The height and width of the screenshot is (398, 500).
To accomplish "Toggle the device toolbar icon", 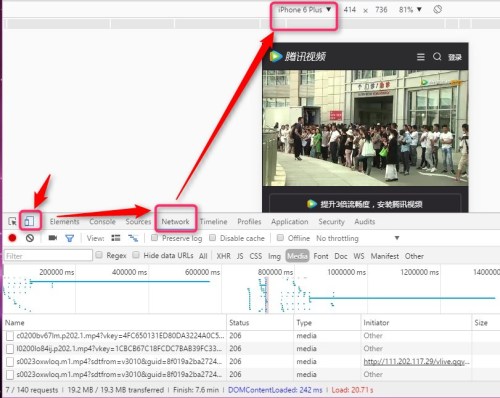I will (x=29, y=221).
